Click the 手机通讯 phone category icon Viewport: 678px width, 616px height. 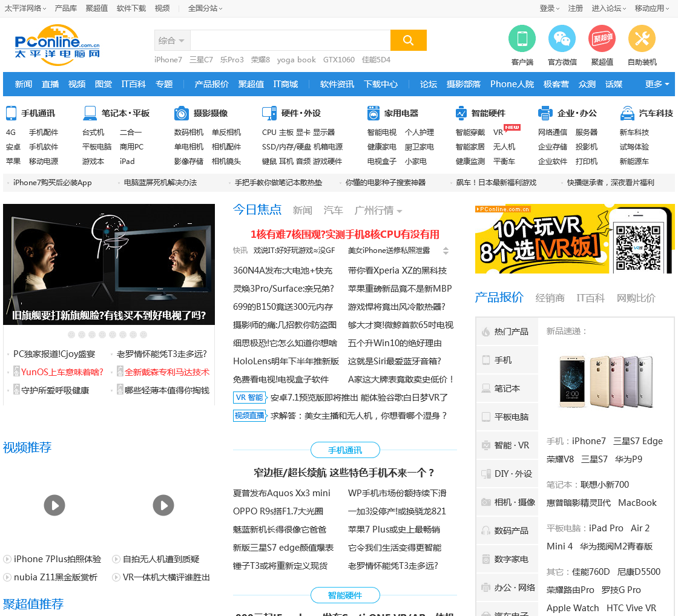click(x=12, y=113)
